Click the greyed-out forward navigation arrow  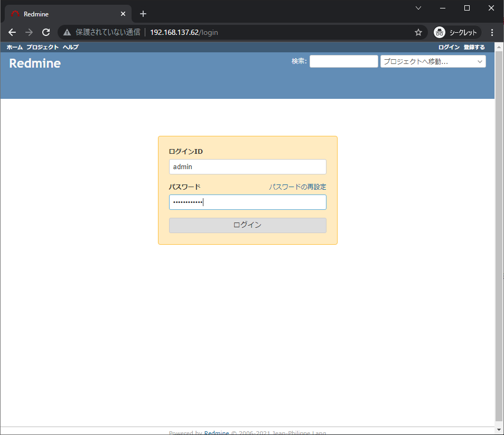pyautogui.click(x=29, y=32)
